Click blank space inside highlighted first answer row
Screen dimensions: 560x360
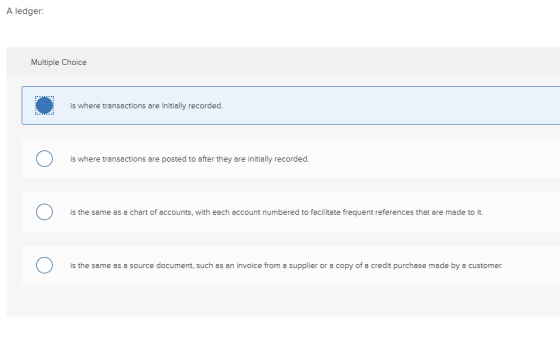pos(393,105)
